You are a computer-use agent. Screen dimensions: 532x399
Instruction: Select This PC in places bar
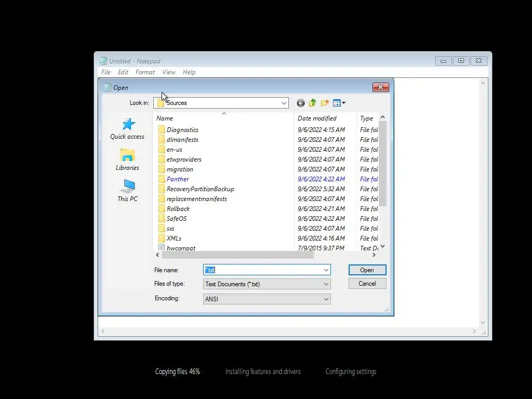[x=128, y=191]
